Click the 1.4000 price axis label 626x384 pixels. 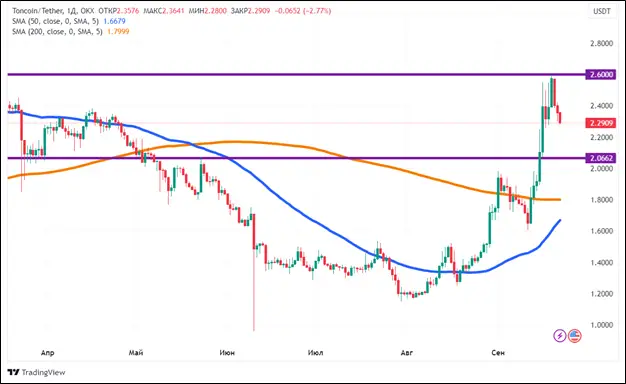[601, 263]
